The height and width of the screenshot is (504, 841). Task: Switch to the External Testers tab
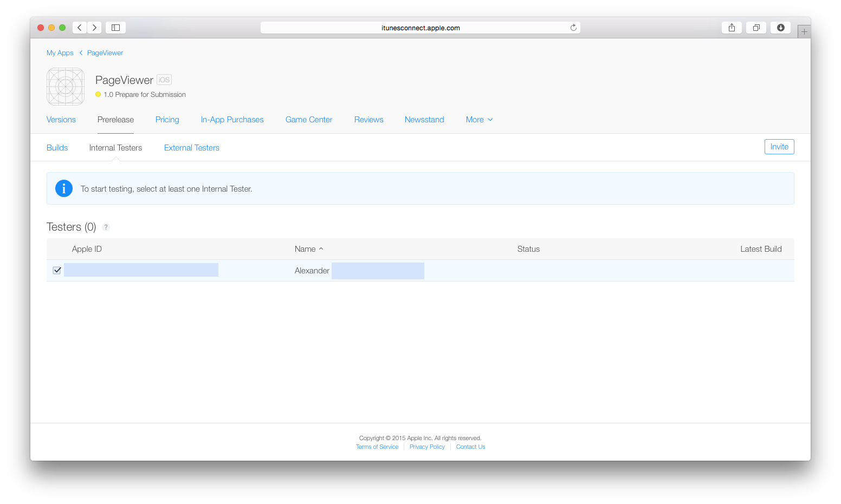pos(191,147)
